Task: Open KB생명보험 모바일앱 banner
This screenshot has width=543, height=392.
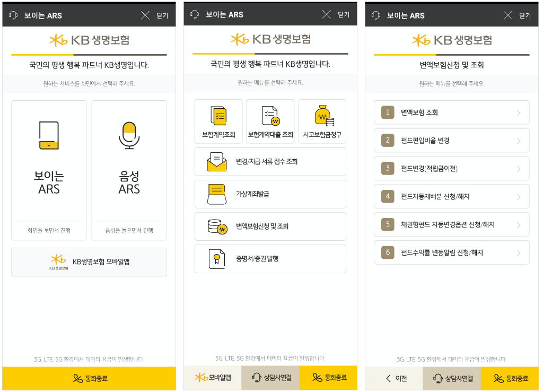Action: coord(89,262)
